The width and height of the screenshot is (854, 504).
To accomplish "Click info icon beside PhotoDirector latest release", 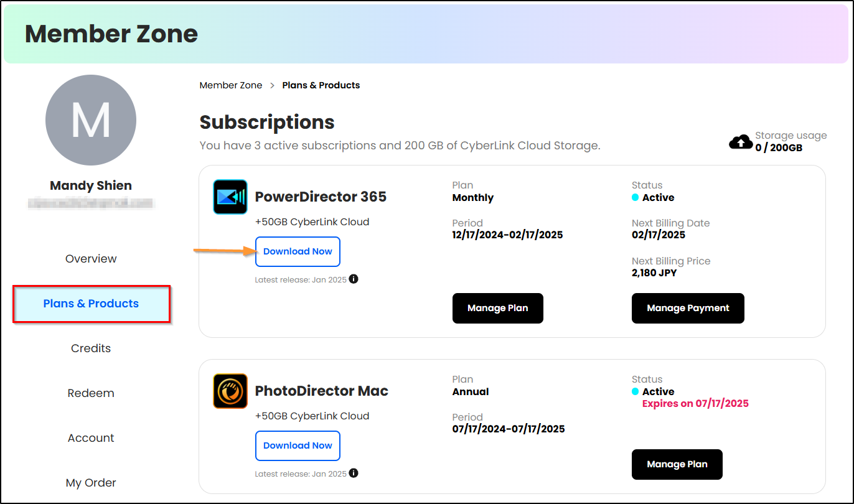I will coord(354,474).
